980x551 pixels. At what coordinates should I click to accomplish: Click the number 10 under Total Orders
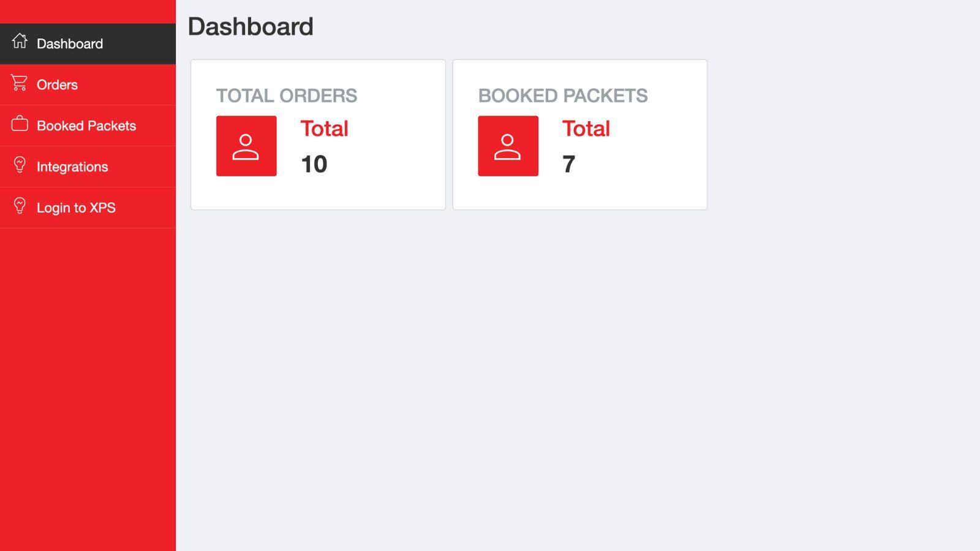(x=315, y=164)
